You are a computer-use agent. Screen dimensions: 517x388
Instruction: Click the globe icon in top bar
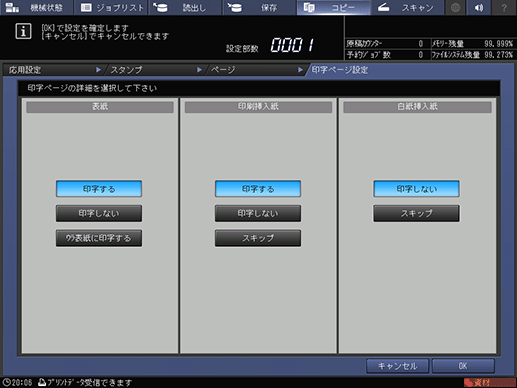[x=455, y=7]
